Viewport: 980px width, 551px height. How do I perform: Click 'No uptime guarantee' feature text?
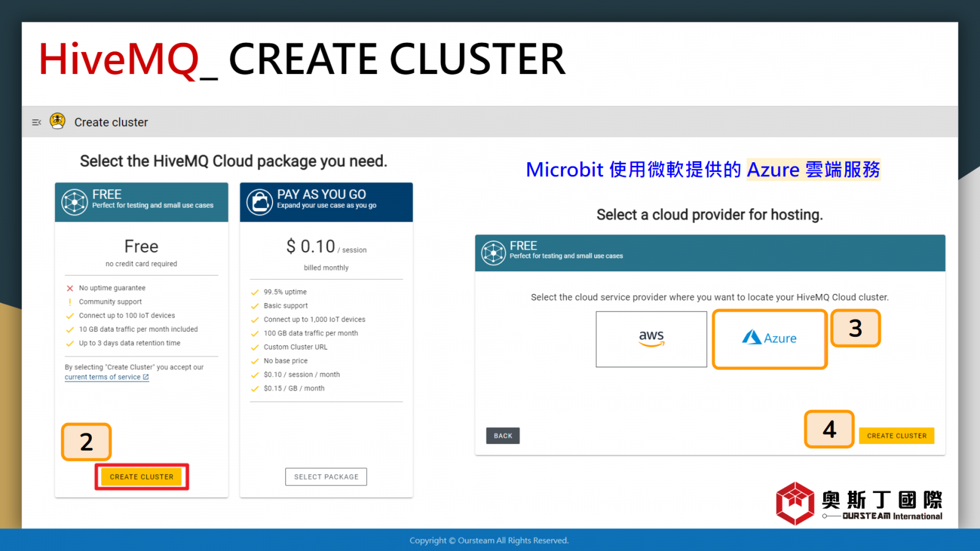[x=112, y=288]
